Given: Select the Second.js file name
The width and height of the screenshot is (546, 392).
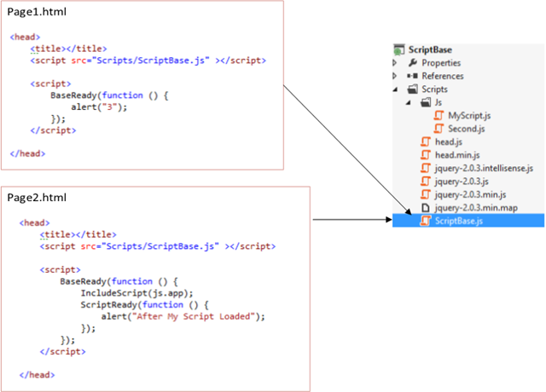Looking at the screenshot, I should (467, 129).
